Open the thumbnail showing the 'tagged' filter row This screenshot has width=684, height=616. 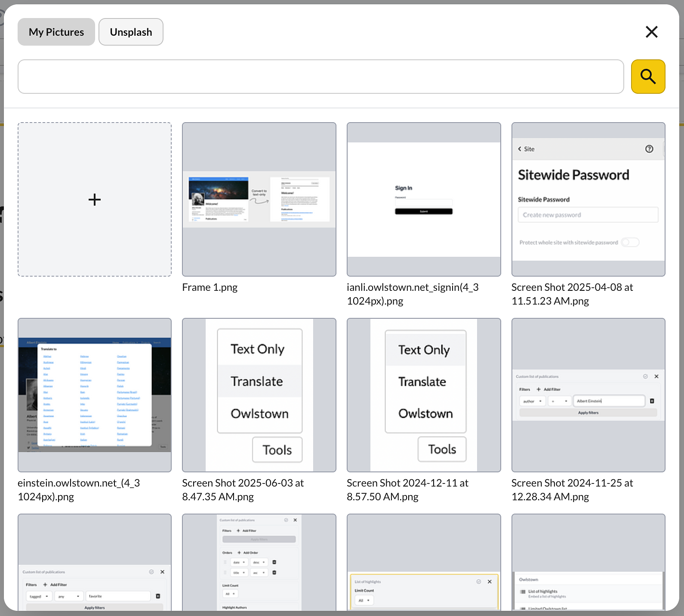pyautogui.click(x=95, y=564)
